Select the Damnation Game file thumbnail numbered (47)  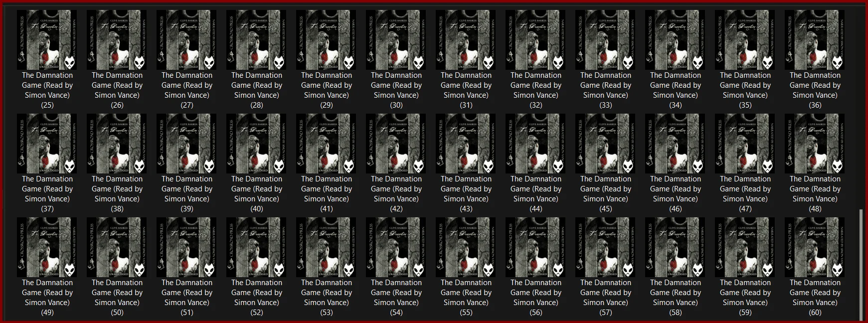click(745, 144)
